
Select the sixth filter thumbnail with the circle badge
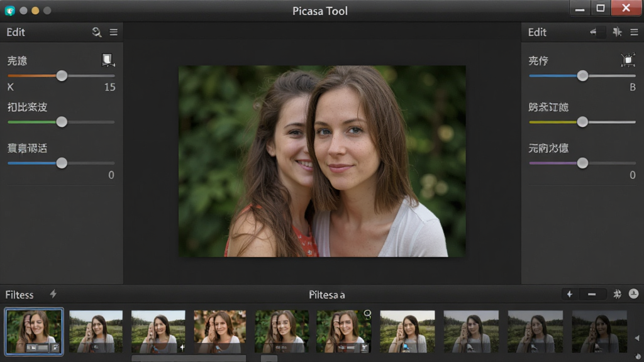(x=344, y=332)
